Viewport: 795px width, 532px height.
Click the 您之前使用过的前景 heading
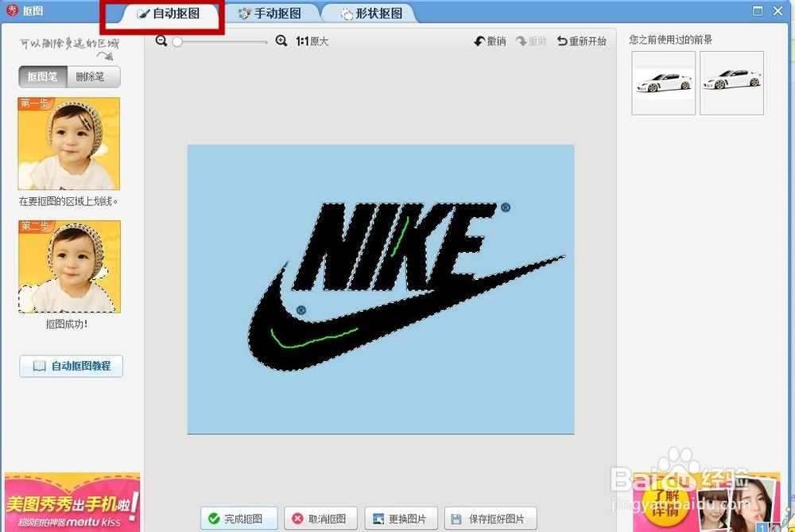click(670, 40)
